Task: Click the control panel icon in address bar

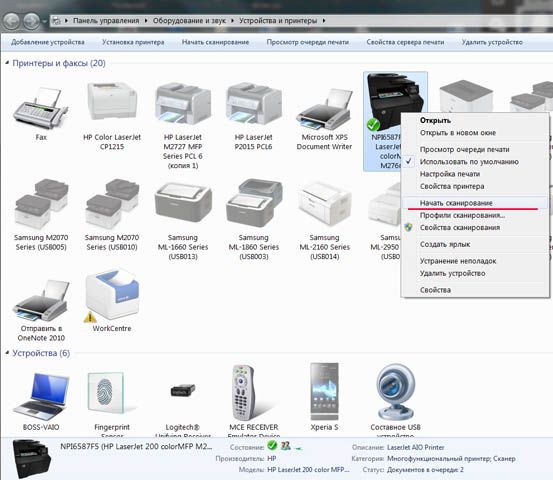Action: click(x=56, y=21)
